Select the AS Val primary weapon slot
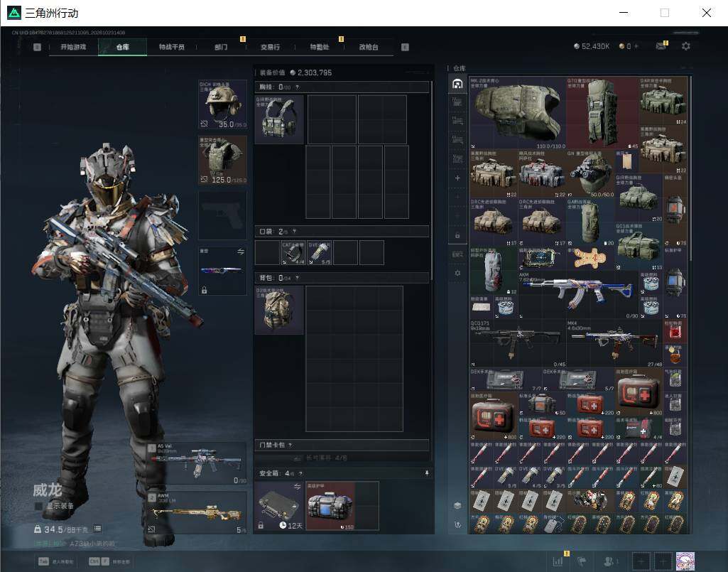 (197, 464)
